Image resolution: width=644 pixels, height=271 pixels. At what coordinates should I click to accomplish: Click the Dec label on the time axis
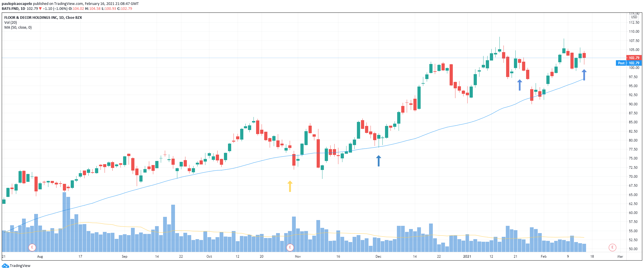click(378, 257)
